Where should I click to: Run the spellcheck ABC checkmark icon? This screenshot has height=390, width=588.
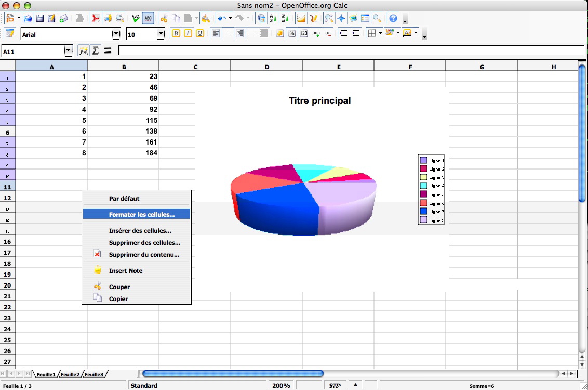click(136, 18)
